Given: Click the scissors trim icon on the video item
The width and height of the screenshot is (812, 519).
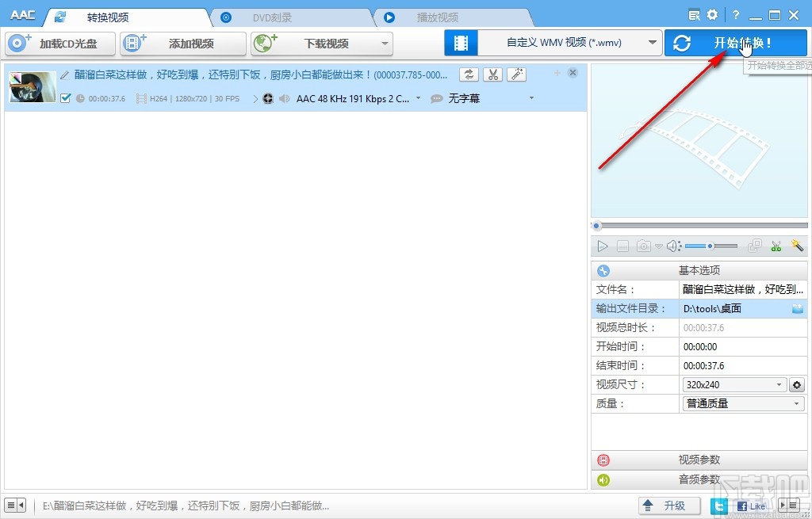Looking at the screenshot, I should point(492,73).
